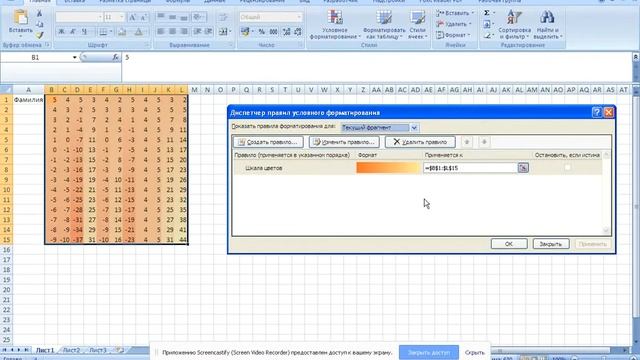Toggle Bold (Ж) formatting
Image resolution: width=640 pixels, height=360 pixels.
62,31
